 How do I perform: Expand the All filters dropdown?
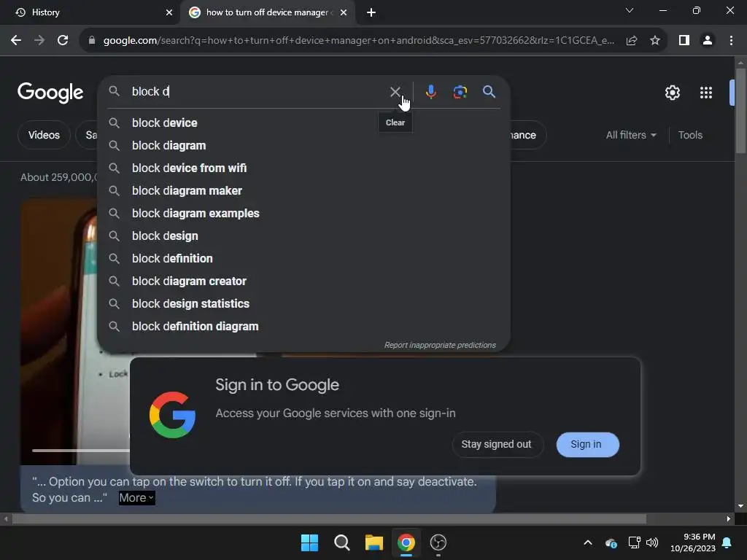pyautogui.click(x=631, y=135)
